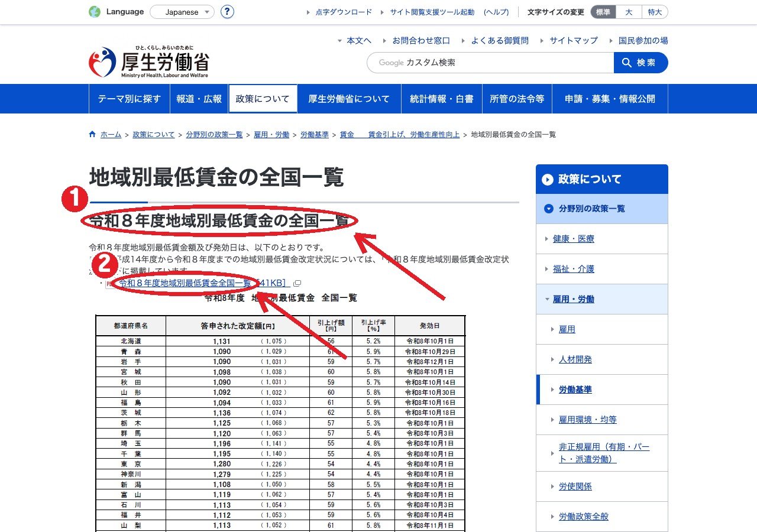
Task: Click the globe Language icon
Action: [95, 12]
